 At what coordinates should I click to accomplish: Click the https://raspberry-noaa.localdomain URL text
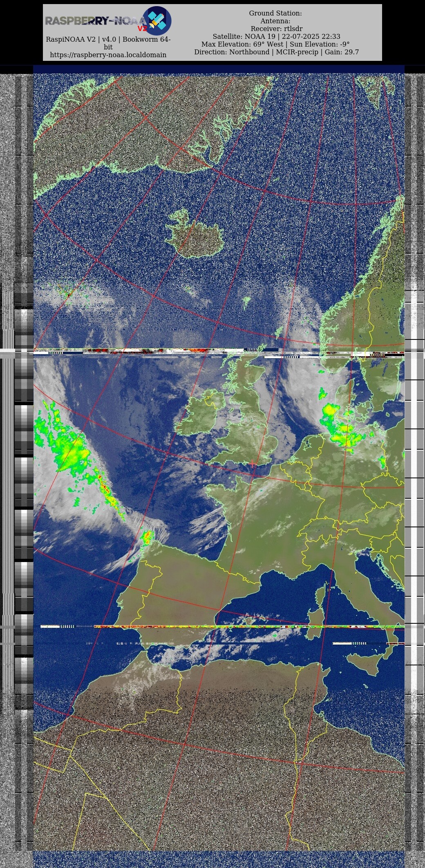(108, 55)
